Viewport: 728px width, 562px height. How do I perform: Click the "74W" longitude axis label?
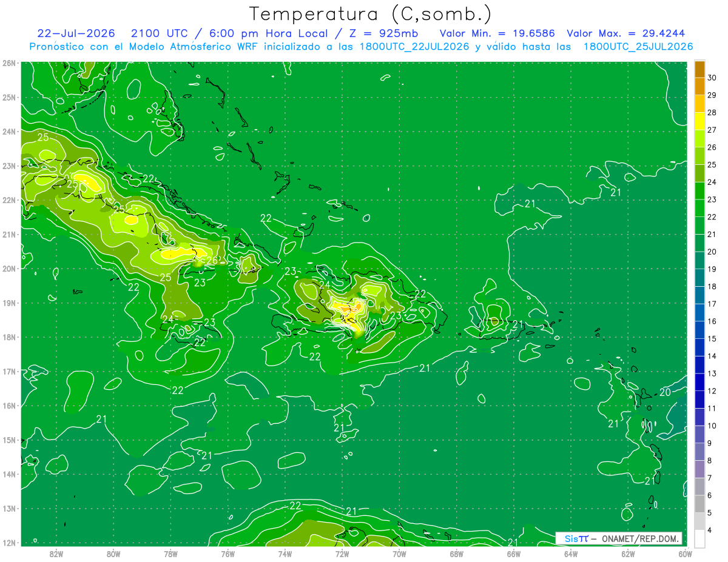pyautogui.click(x=285, y=554)
